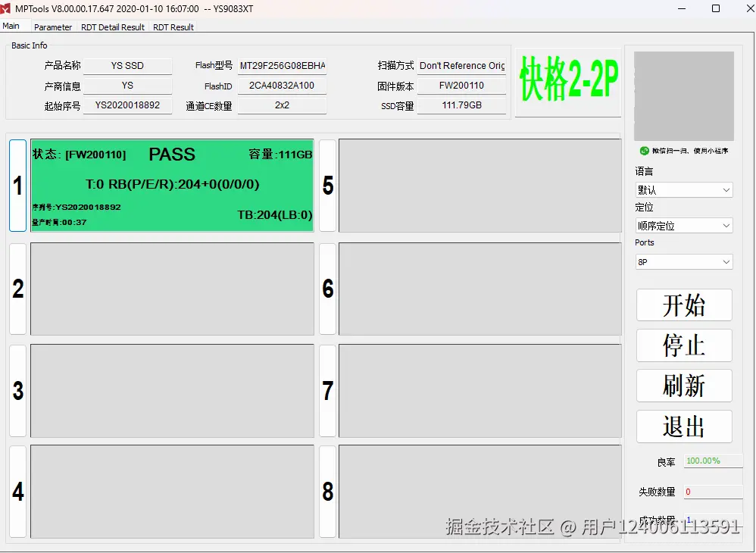This screenshot has height=553, width=756.
Task: Click port number 4 button
Action: [x=18, y=492]
